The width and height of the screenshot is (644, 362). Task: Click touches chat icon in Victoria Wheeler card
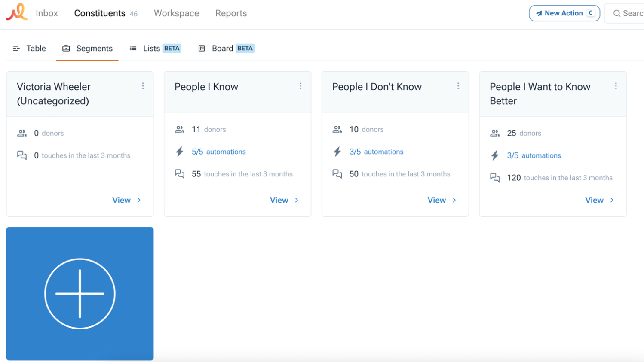(22, 155)
